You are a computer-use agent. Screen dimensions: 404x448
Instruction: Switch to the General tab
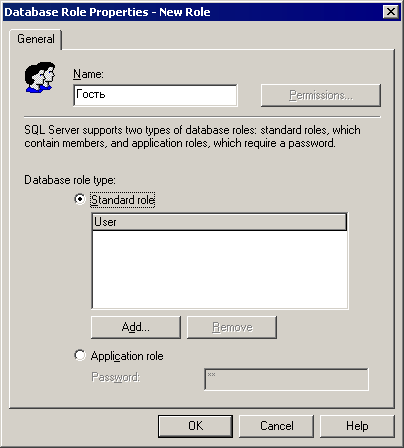(36, 39)
